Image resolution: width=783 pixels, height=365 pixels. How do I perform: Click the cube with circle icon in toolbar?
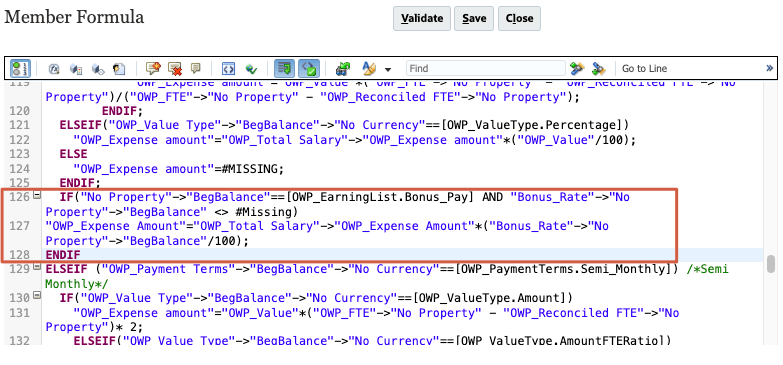tap(97, 68)
